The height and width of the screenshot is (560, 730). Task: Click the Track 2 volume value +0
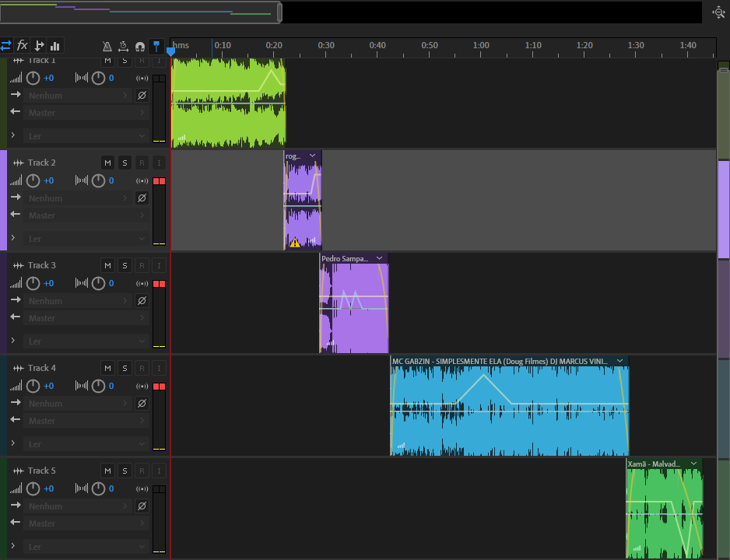tap(48, 180)
